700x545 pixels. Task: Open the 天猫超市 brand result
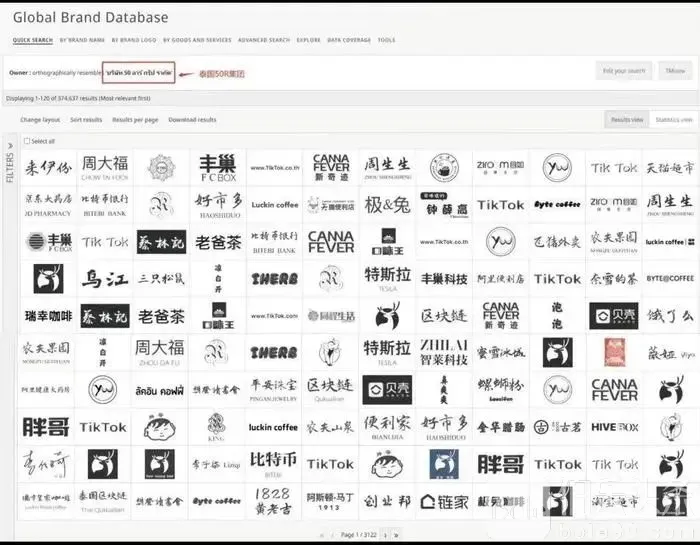(670, 168)
